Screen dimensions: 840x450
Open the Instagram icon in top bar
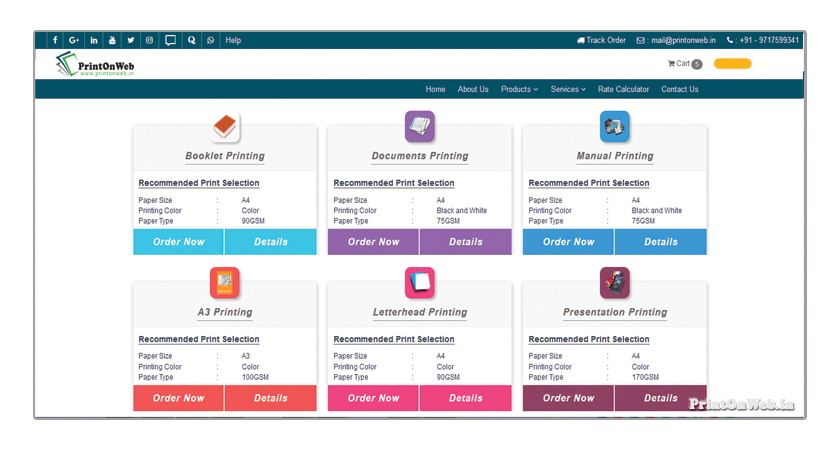tap(150, 41)
